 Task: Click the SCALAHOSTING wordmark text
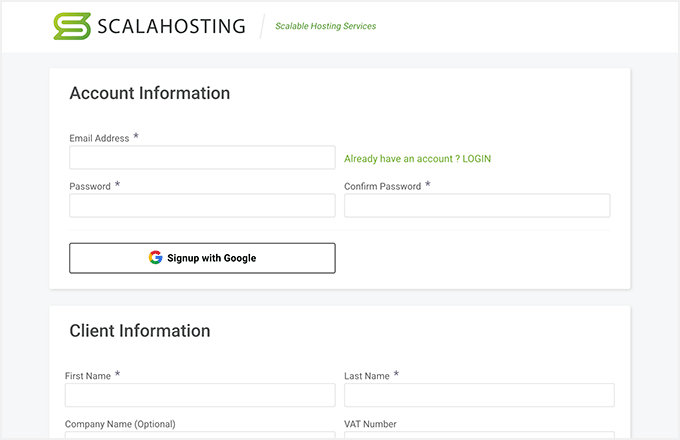171,26
